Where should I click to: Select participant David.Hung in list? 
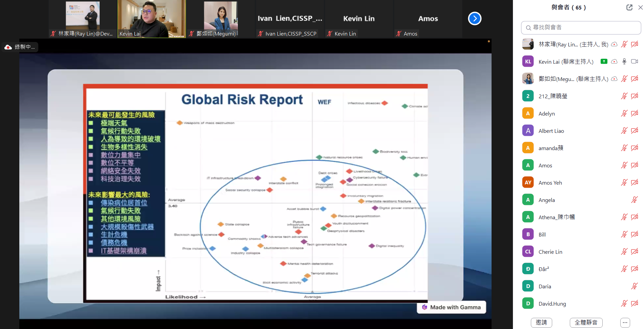pos(552,304)
